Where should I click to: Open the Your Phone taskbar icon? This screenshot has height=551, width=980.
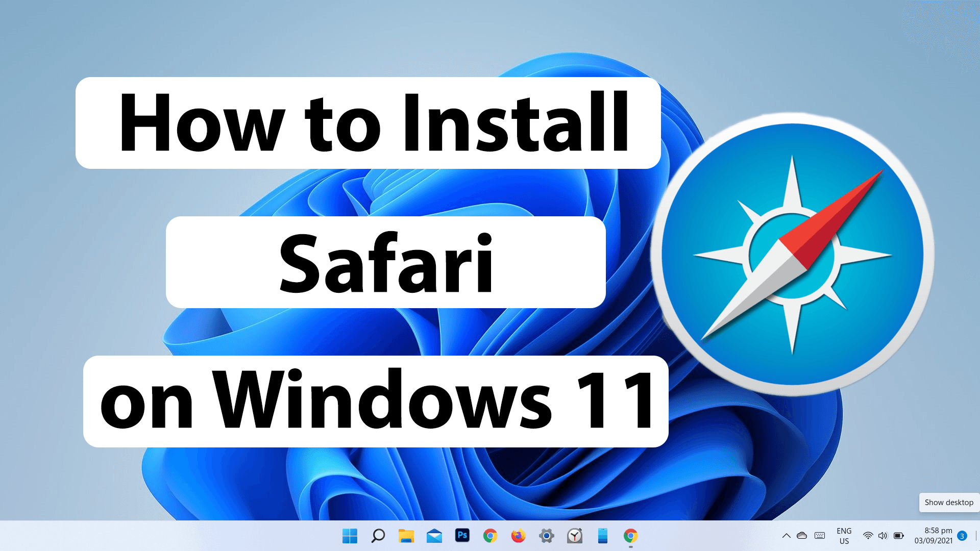point(603,536)
